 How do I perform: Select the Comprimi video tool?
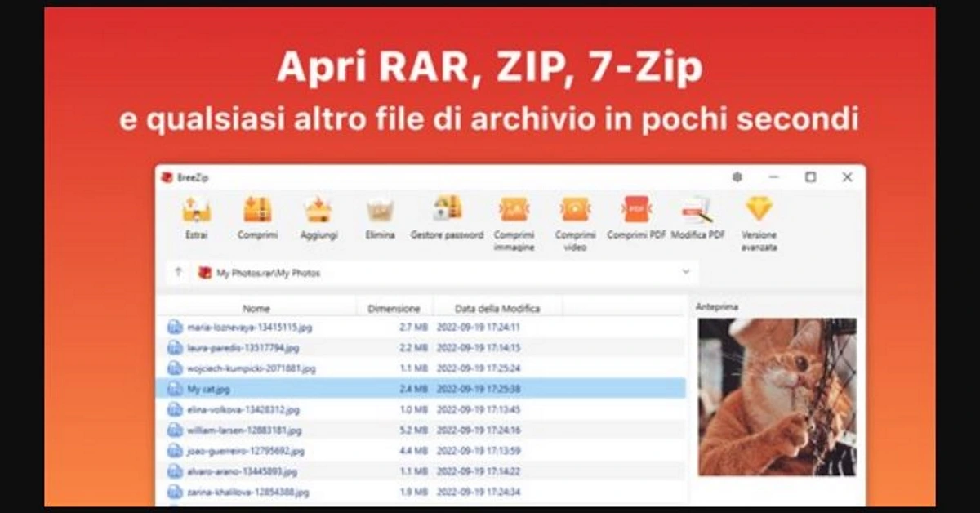tap(575, 210)
